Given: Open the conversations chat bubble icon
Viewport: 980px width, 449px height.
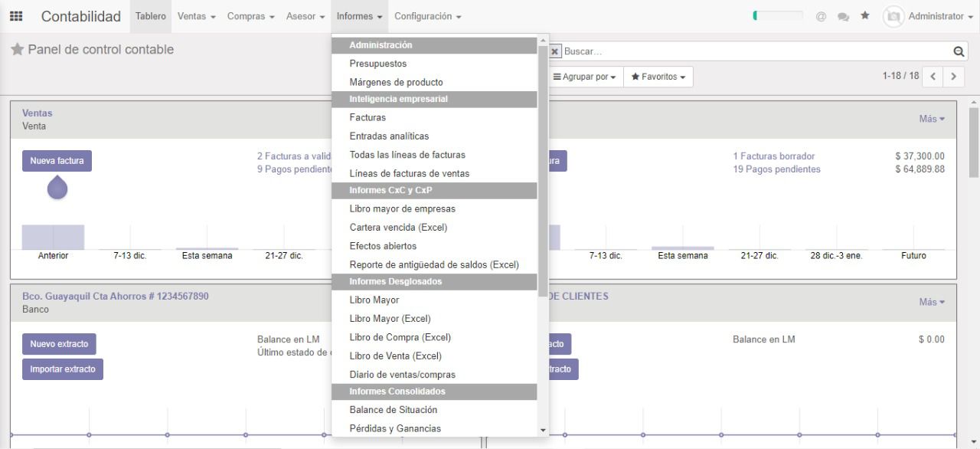Looking at the screenshot, I should coord(843,16).
